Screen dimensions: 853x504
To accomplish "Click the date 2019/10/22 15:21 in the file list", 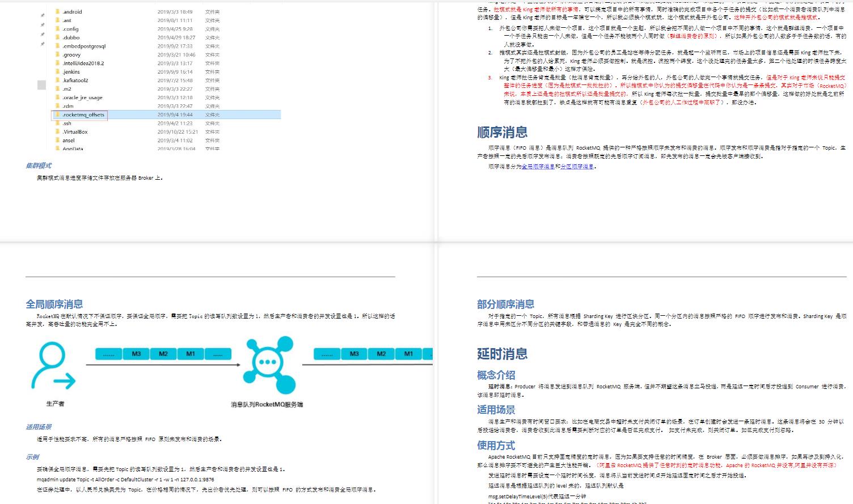I will (x=178, y=132).
